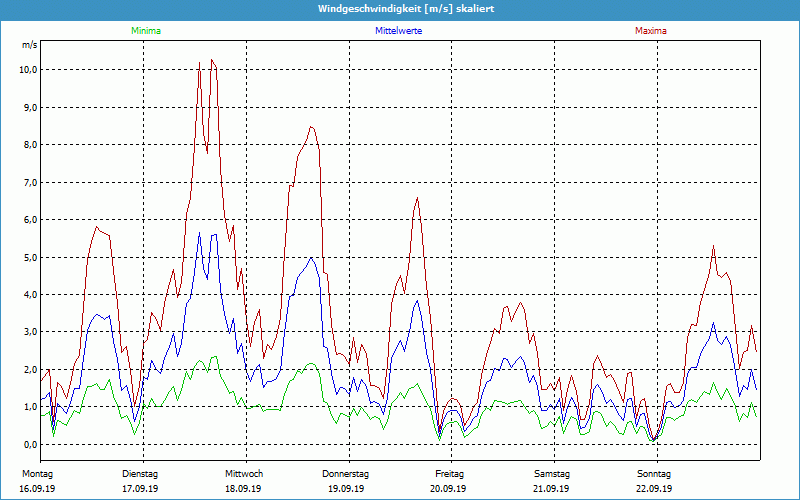
Task: Click the 10,0 y-axis value
Action: point(28,70)
